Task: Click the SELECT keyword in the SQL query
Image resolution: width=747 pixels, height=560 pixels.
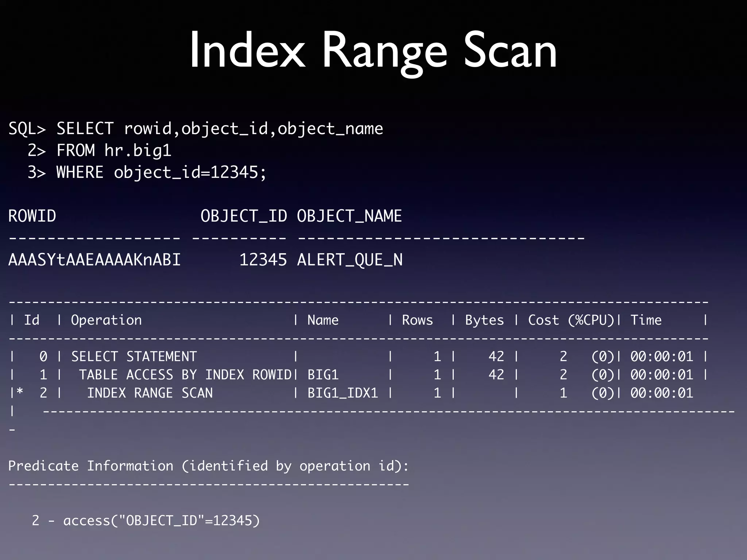Action: click(85, 129)
